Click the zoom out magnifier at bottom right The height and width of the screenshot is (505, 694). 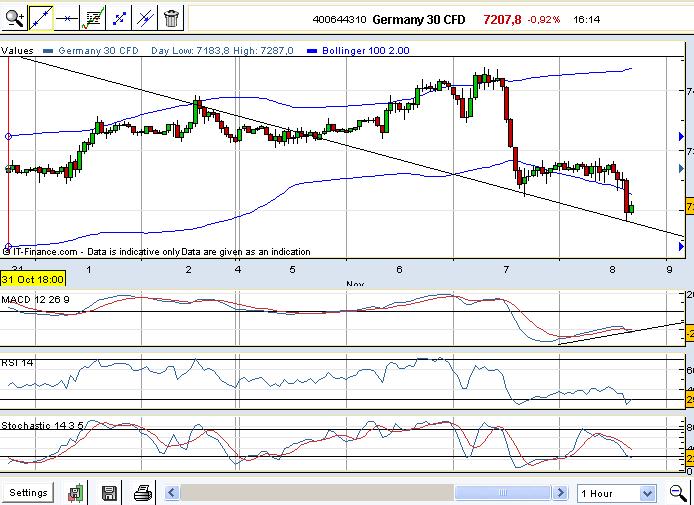point(678,493)
